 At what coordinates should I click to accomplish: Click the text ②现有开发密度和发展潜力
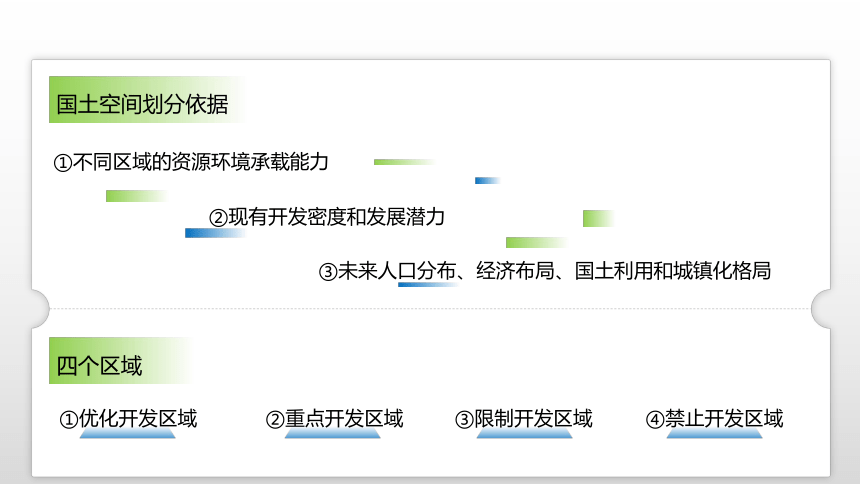tap(327, 217)
